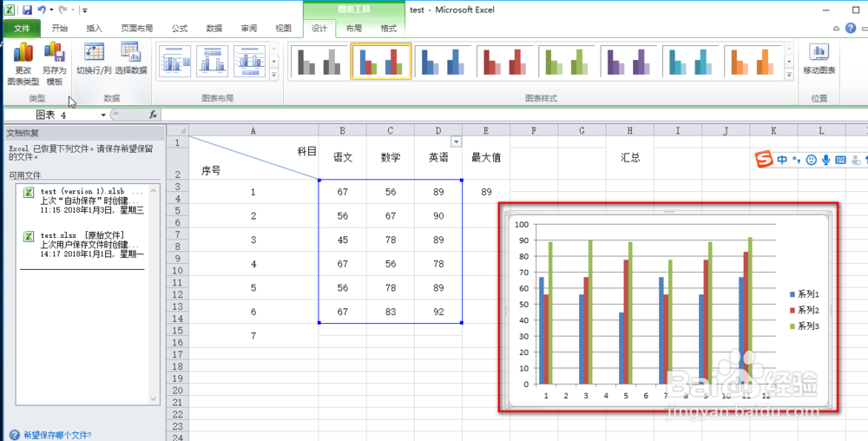Click Move Chart (移动图表) icon
The width and height of the screenshot is (868, 441).
[819, 59]
